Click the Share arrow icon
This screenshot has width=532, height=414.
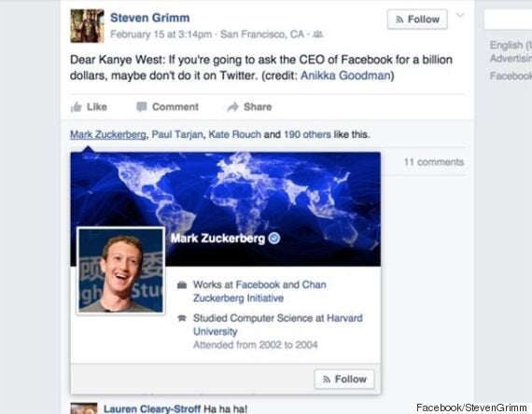[233, 107]
